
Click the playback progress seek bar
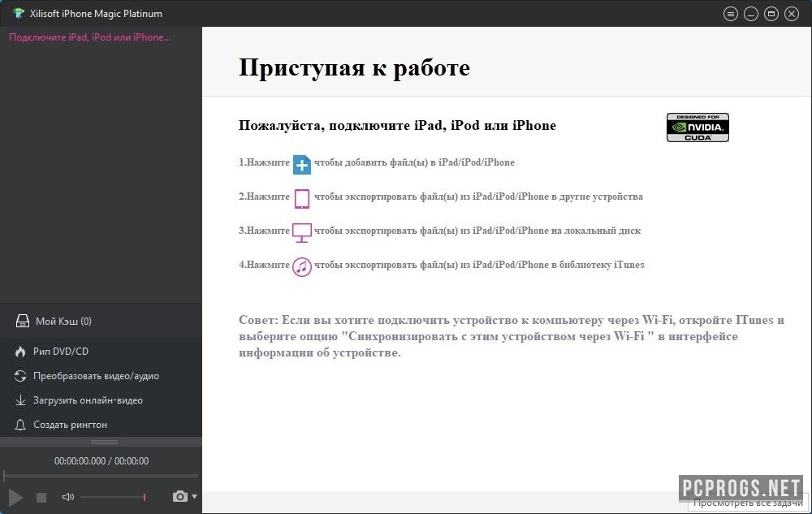coord(101,475)
